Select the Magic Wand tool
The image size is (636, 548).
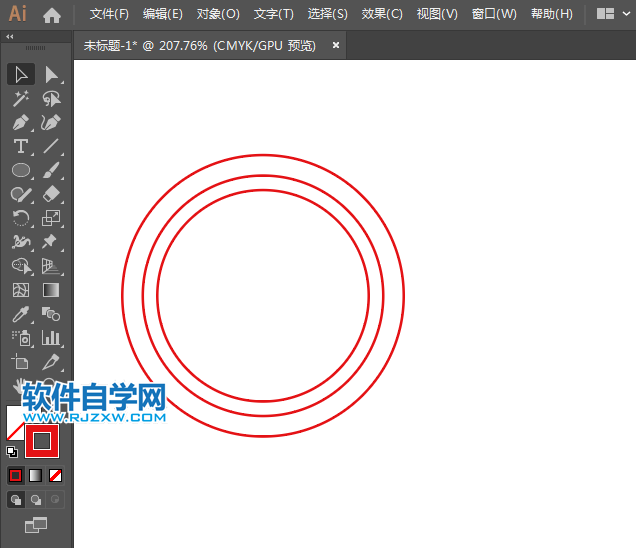click(21, 98)
